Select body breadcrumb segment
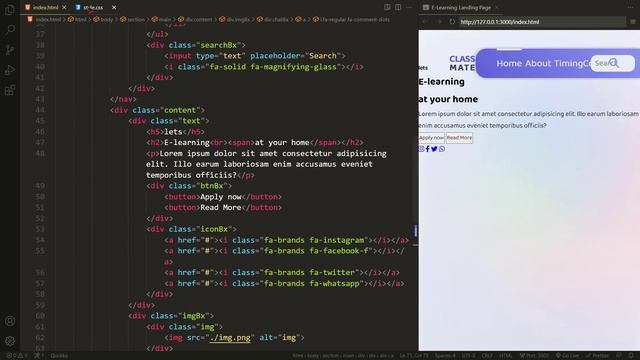The height and width of the screenshot is (360, 640). click(103, 19)
